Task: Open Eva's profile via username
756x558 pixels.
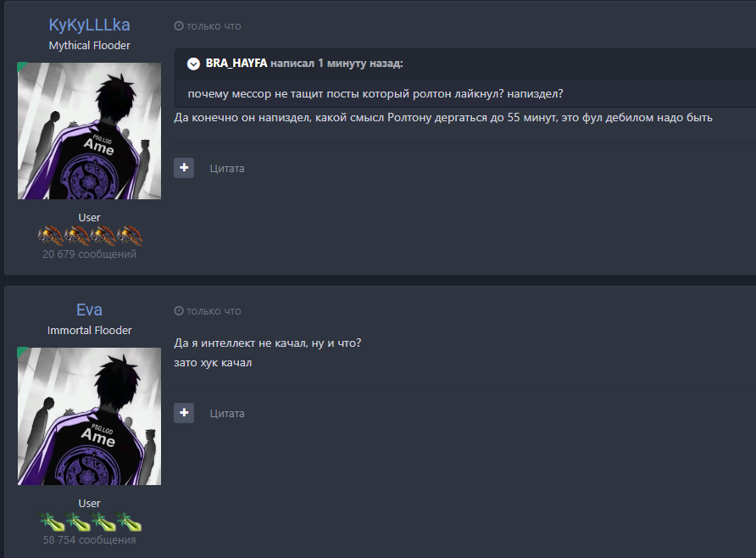Action: [89, 310]
